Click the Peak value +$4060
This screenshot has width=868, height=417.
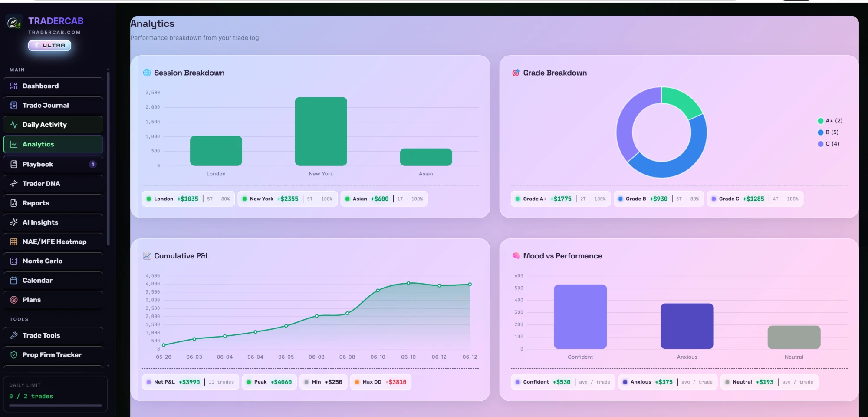pyautogui.click(x=281, y=382)
